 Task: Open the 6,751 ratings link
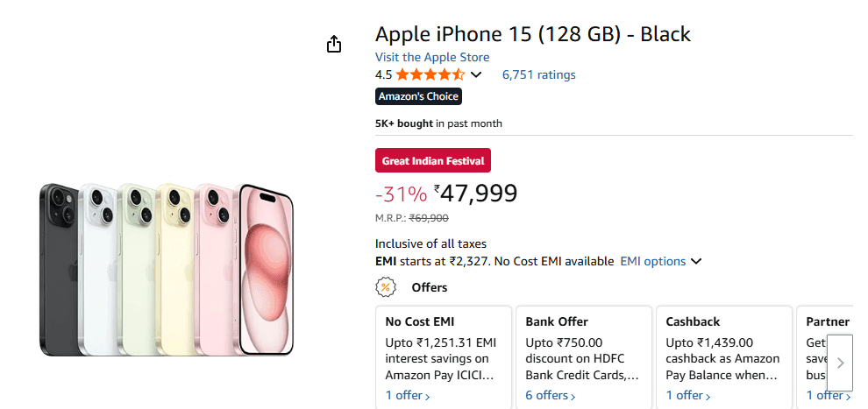(x=538, y=74)
